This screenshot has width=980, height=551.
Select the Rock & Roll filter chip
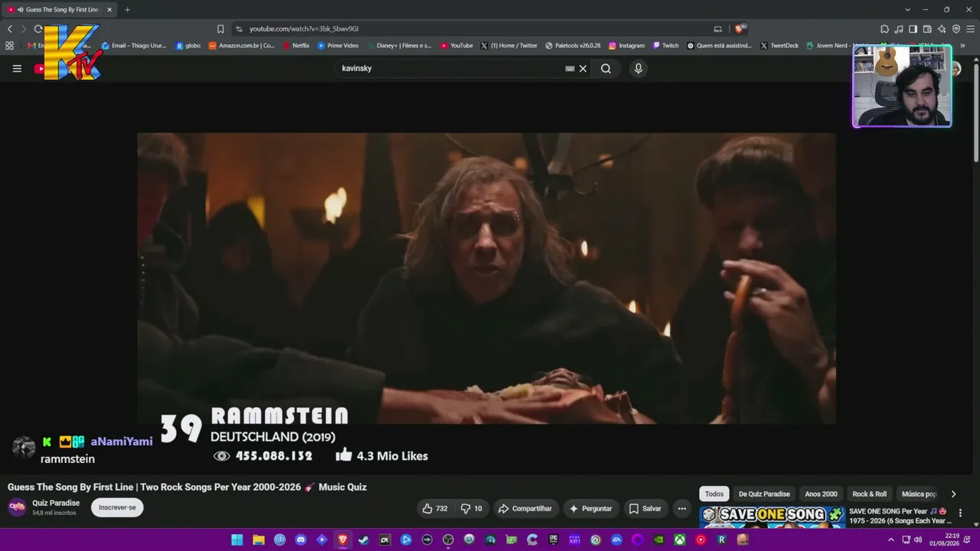pyautogui.click(x=869, y=494)
